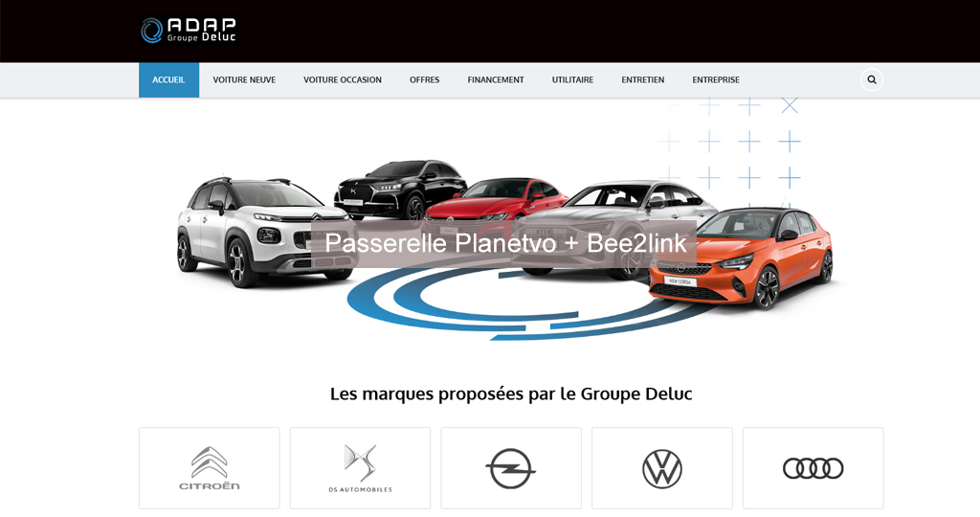Open the Voiture Occasion menu
The height and width of the screenshot is (517, 980).
pyautogui.click(x=343, y=80)
